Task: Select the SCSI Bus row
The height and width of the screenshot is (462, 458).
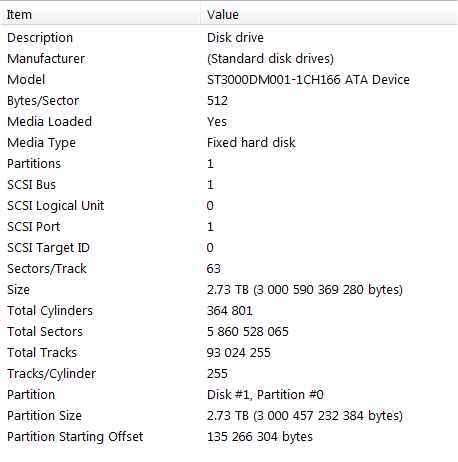Action: [229, 185]
